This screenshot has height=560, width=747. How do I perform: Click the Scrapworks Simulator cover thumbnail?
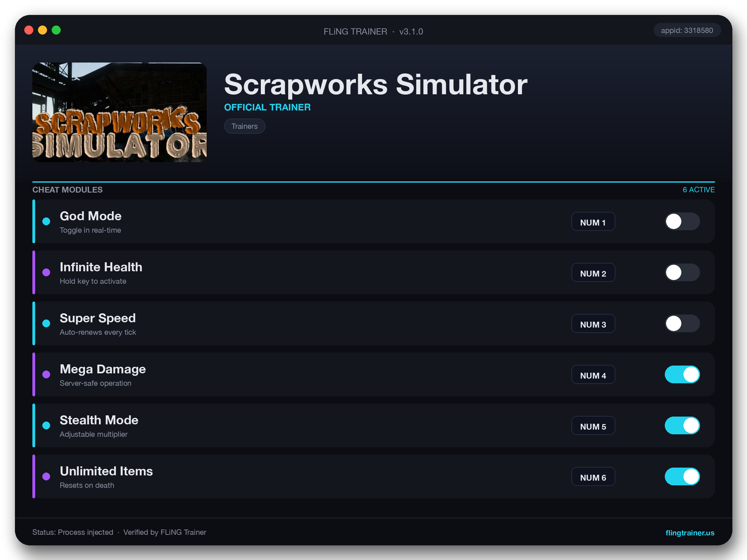[x=120, y=112]
